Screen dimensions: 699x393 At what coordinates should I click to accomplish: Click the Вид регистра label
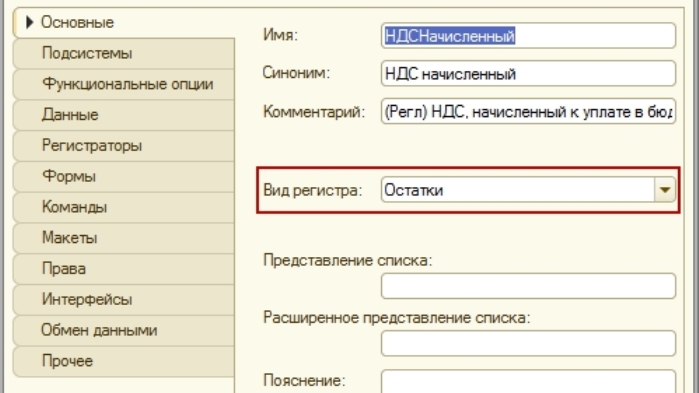click(312, 190)
